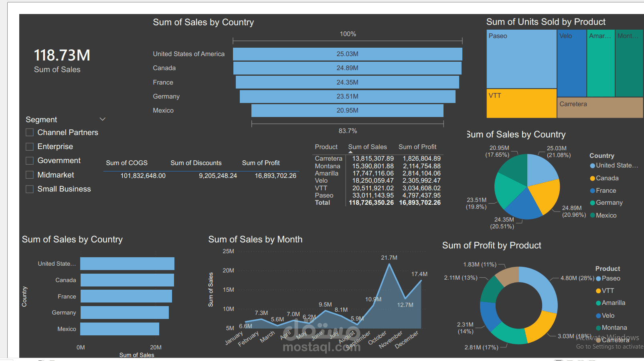Screen dimensions: 644x361
Task: Click the Amarilla legend marker
Action: click(x=598, y=303)
